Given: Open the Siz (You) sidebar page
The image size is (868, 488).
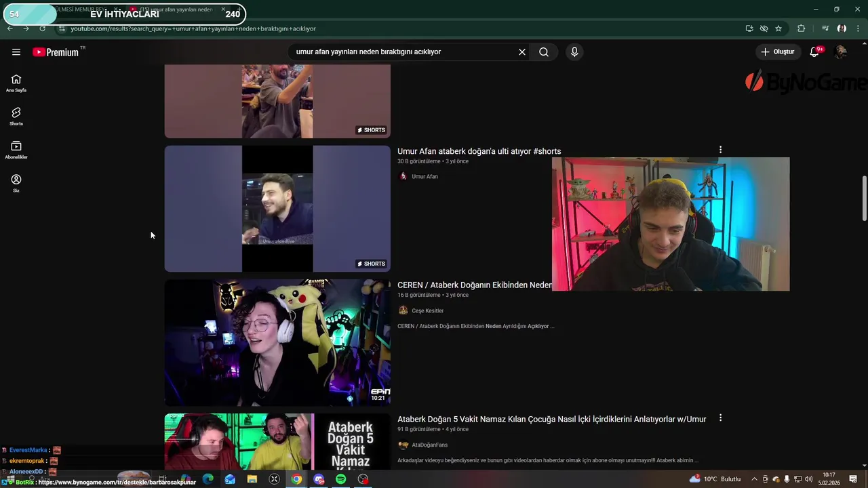Looking at the screenshot, I should (x=16, y=183).
